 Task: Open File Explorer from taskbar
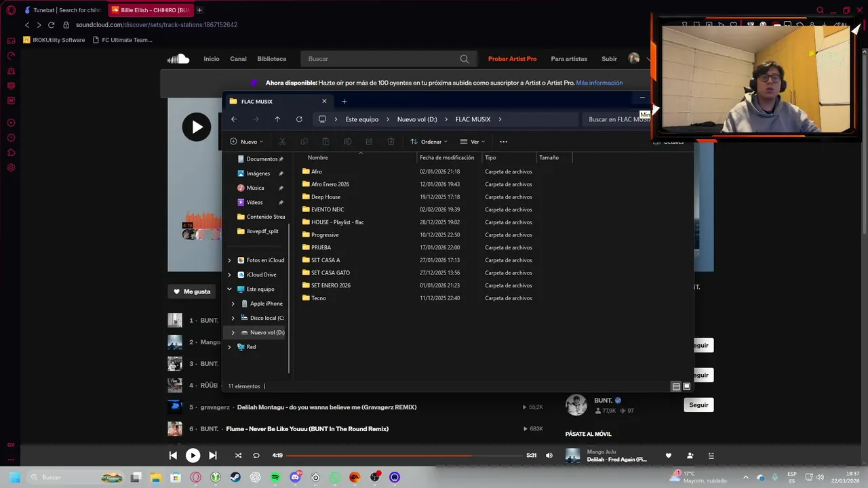pyautogui.click(x=156, y=477)
